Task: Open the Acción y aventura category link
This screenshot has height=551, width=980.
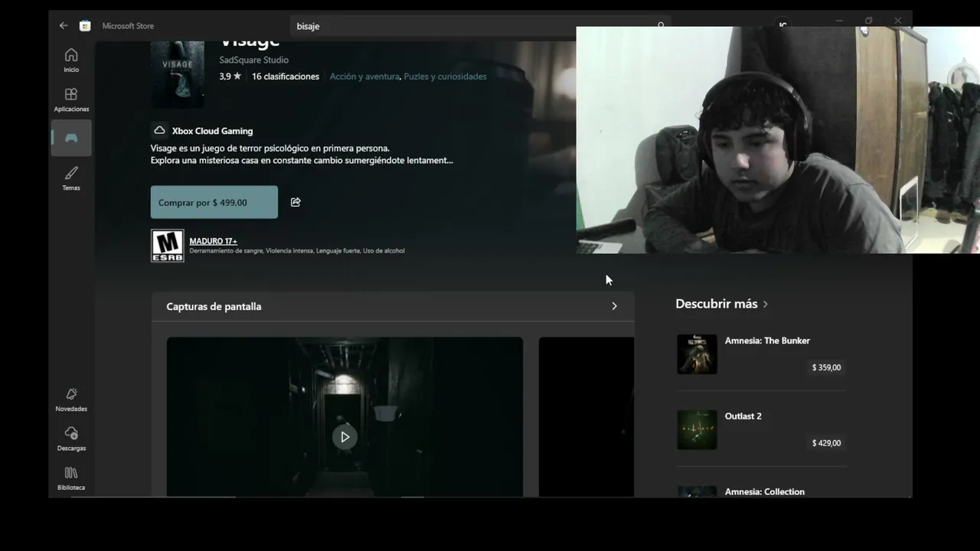Action: coord(364,77)
